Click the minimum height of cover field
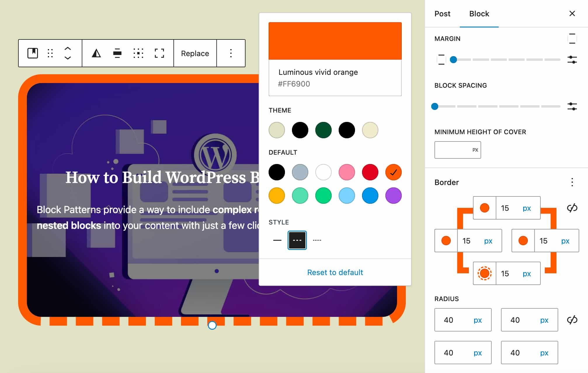588x373 pixels. (453, 150)
